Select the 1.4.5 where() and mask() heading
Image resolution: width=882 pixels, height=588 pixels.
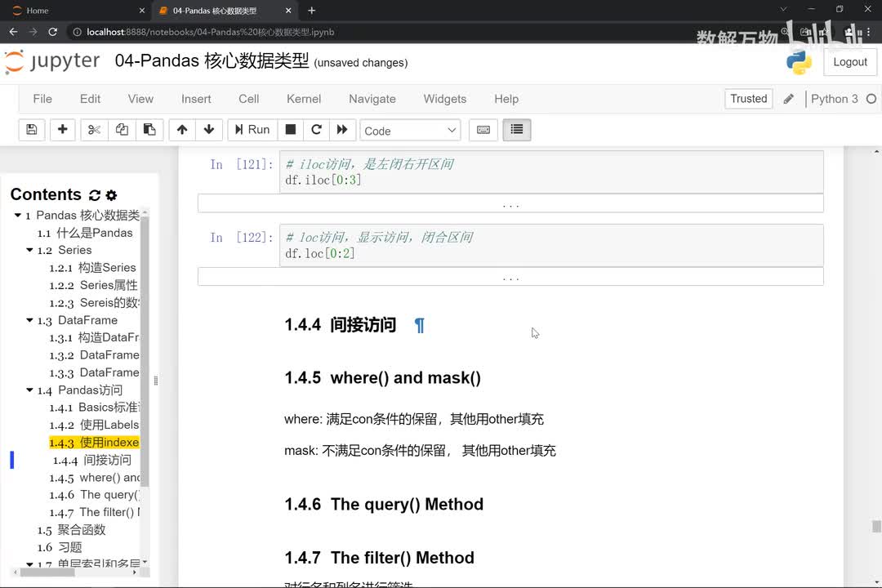tap(382, 377)
